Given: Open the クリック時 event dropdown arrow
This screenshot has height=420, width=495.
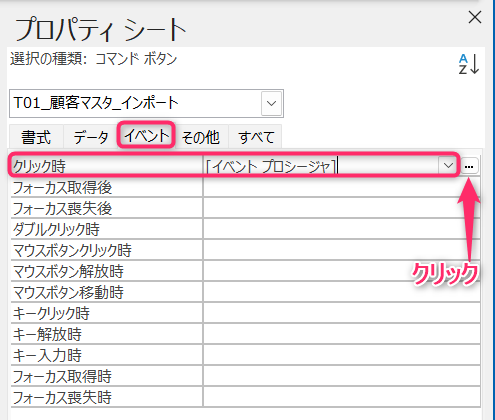Looking at the screenshot, I should tap(448, 165).
